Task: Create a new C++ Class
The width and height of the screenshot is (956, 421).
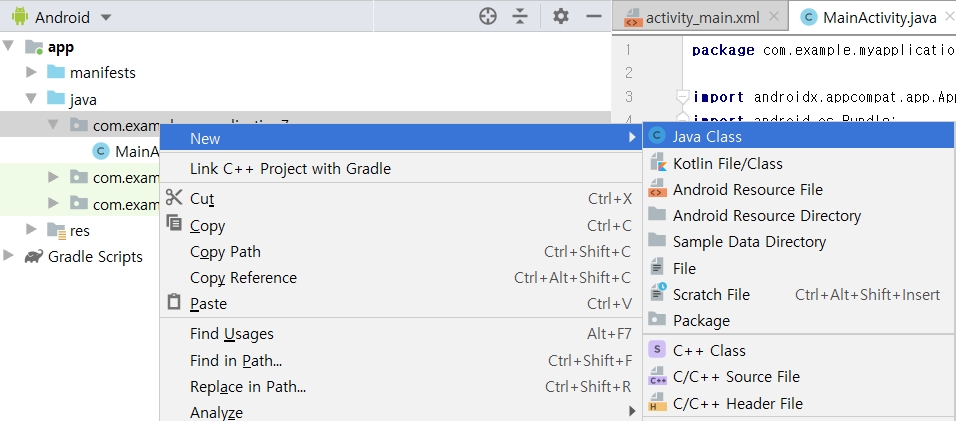Action: [799, 350]
